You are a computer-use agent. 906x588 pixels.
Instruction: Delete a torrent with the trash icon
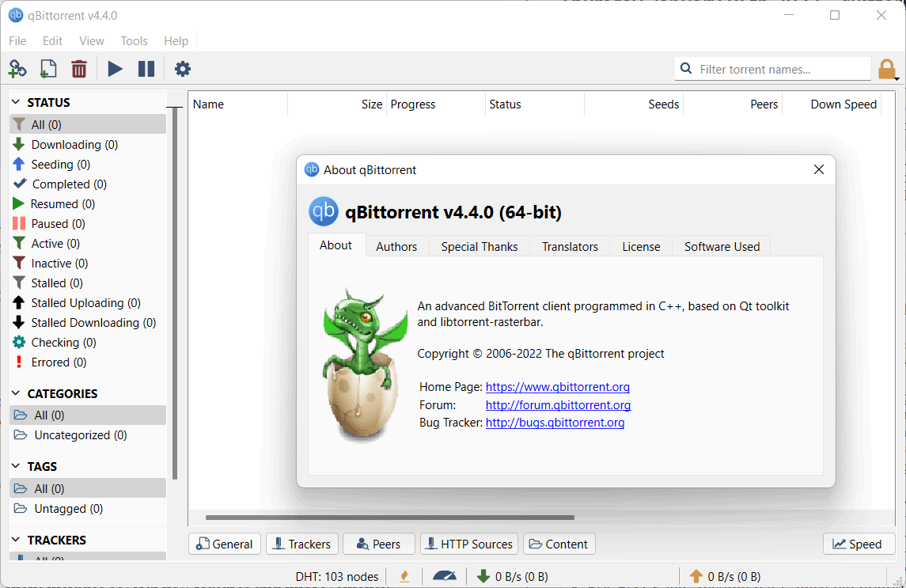click(x=78, y=69)
